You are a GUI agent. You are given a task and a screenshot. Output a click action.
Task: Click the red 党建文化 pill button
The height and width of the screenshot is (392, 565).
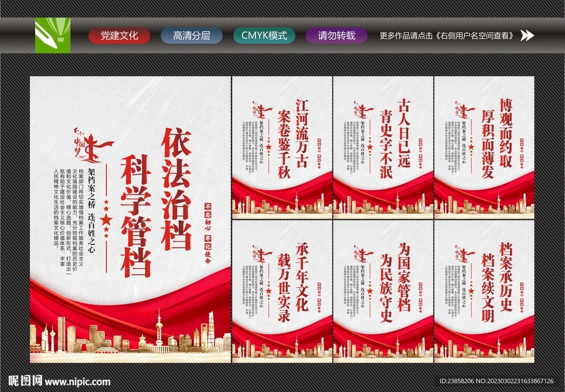(x=119, y=36)
